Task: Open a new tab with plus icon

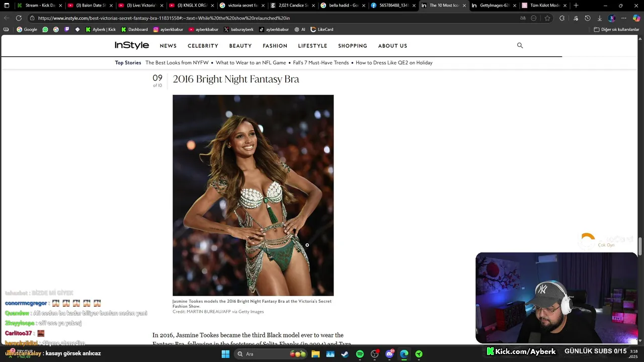Action: pyautogui.click(x=576, y=6)
